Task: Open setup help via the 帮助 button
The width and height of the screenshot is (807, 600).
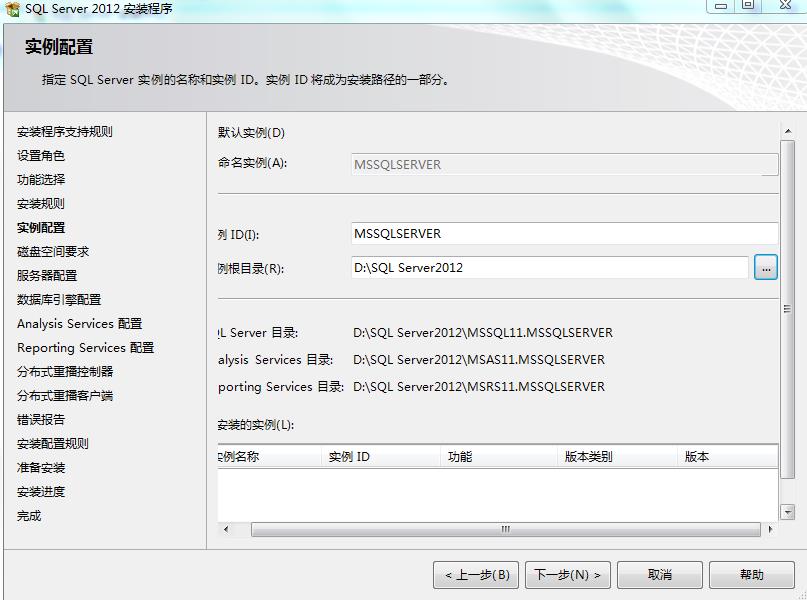Action: 751,575
